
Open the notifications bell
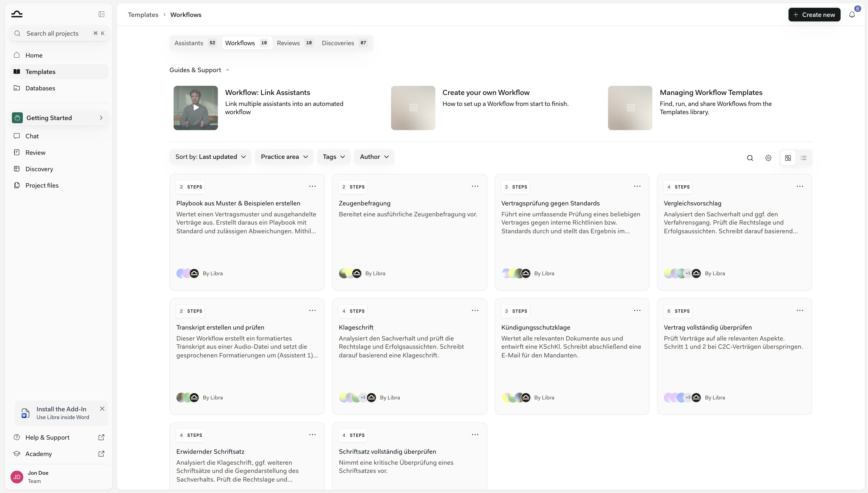tap(852, 15)
